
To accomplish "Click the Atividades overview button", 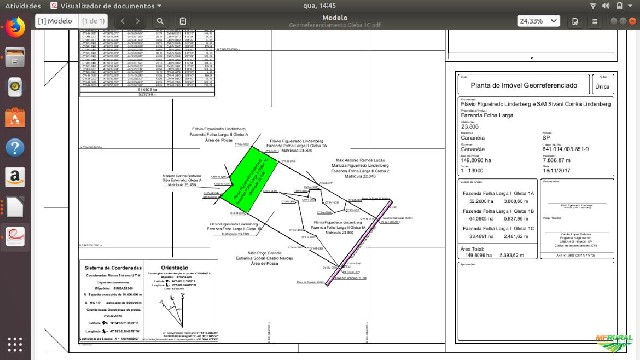I will tap(23, 6).
